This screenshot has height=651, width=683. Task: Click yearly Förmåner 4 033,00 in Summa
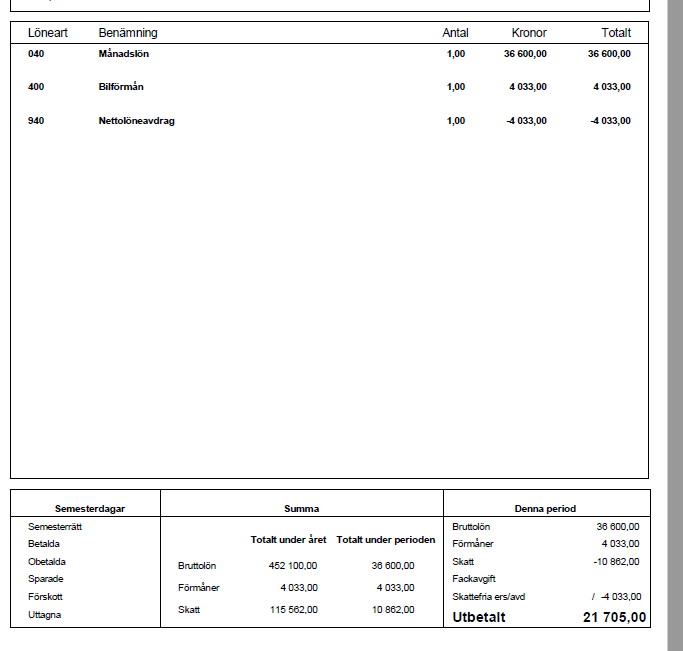click(299, 587)
